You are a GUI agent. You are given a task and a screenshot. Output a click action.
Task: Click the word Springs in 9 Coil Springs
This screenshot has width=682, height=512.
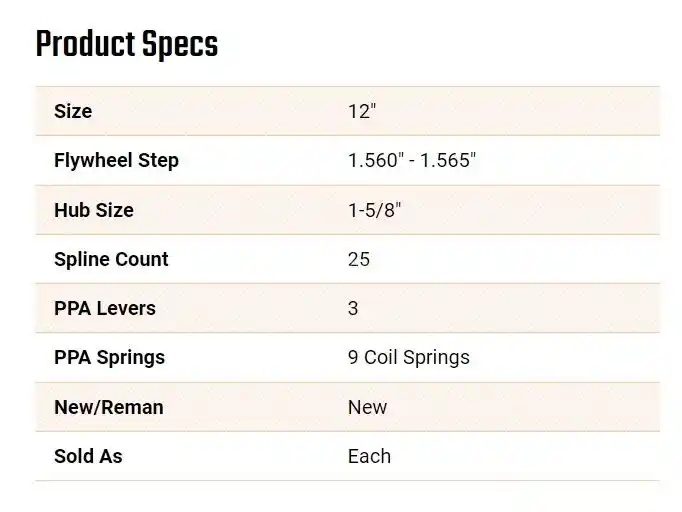[x=436, y=358]
